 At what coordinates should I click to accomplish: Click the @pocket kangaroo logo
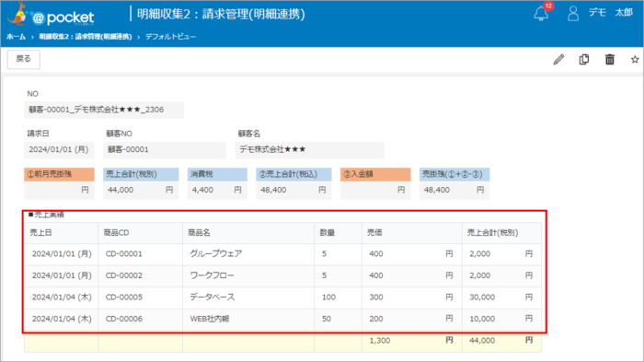click(x=51, y=16)
